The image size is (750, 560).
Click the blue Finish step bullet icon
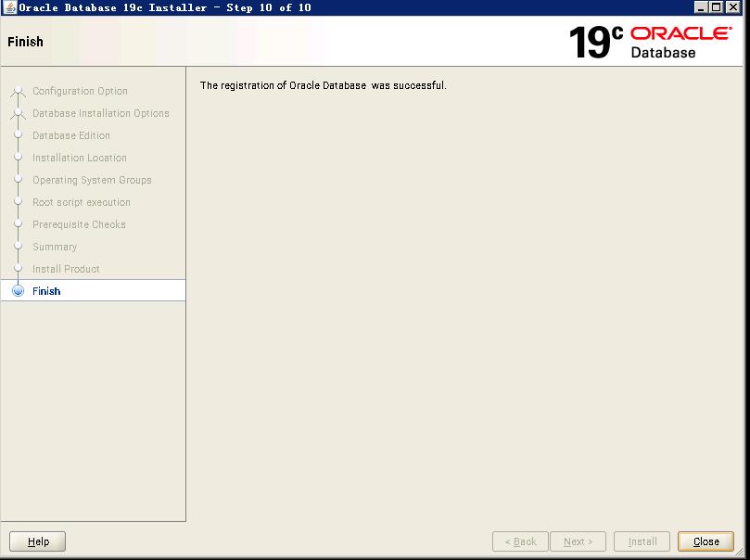[19, 291]
